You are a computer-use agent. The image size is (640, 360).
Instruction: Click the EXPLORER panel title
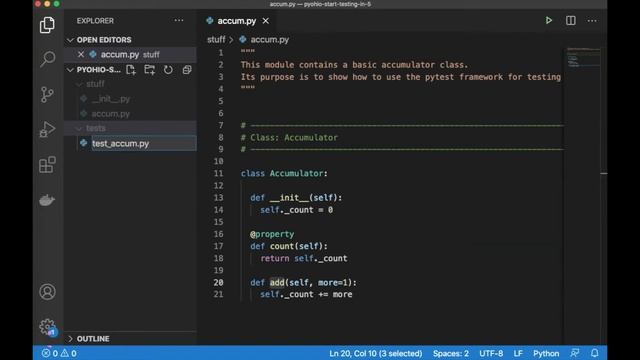click(95, 20)
